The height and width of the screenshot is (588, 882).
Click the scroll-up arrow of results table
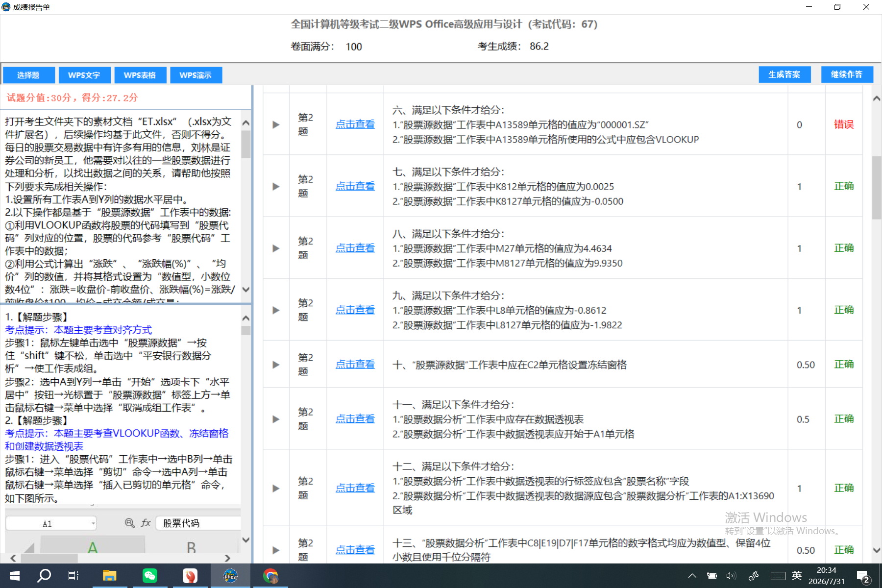[x=877, y=98]
